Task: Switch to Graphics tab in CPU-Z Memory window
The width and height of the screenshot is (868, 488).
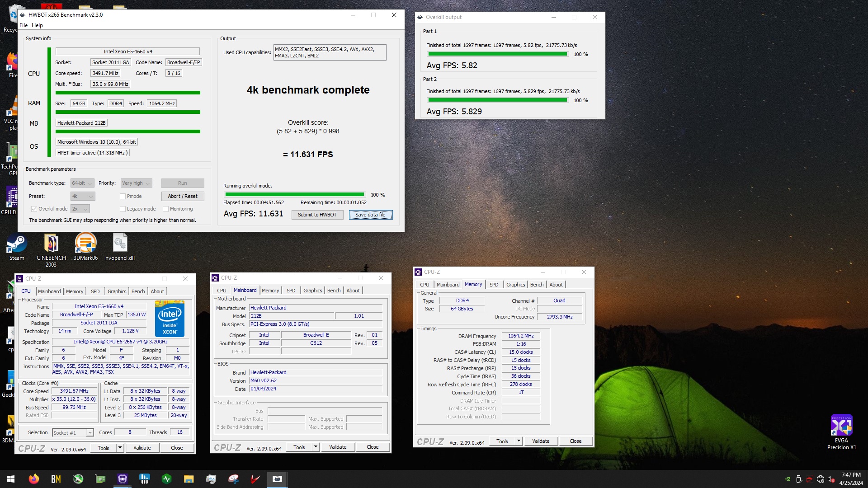Action: pyautogui.click(x=515, y=285)
